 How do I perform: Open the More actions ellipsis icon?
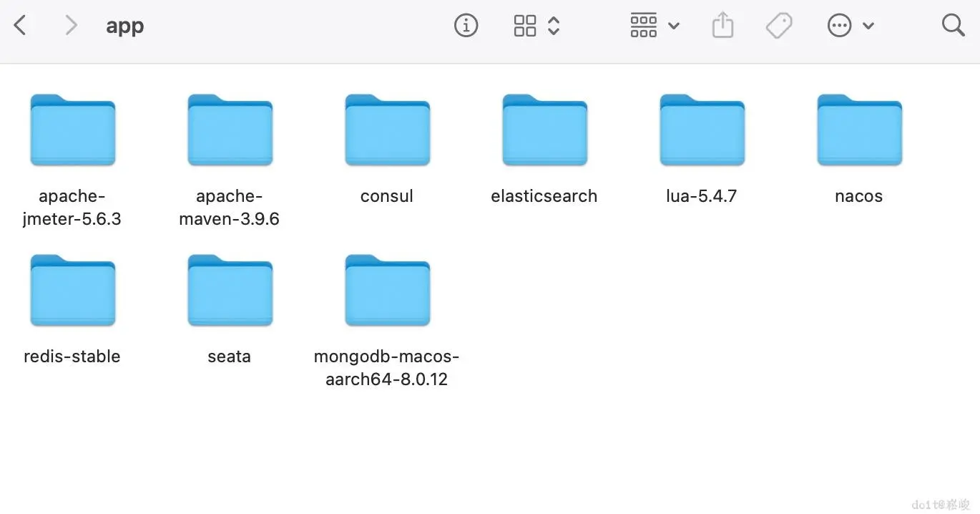tap(839, 26)
